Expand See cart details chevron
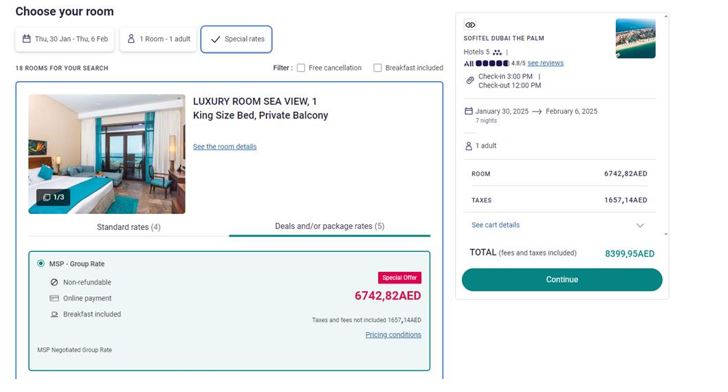Viewport: 728px width, 392px height. 640,225
